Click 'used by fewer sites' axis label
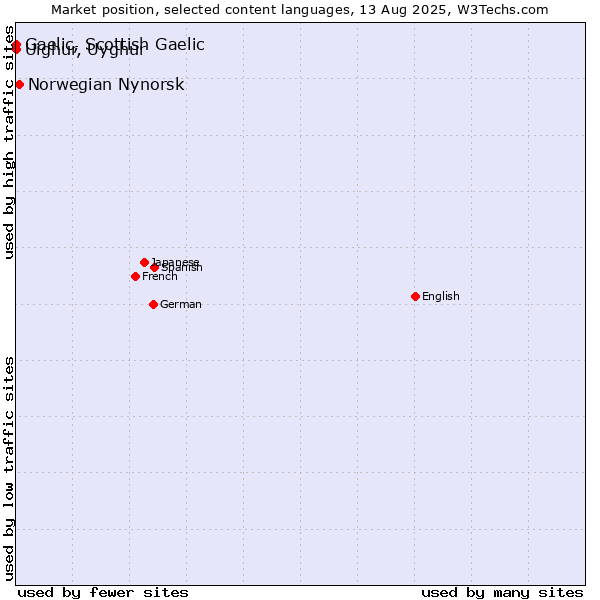The height and width of the screenshot is (600, 600). click(103, 593)
